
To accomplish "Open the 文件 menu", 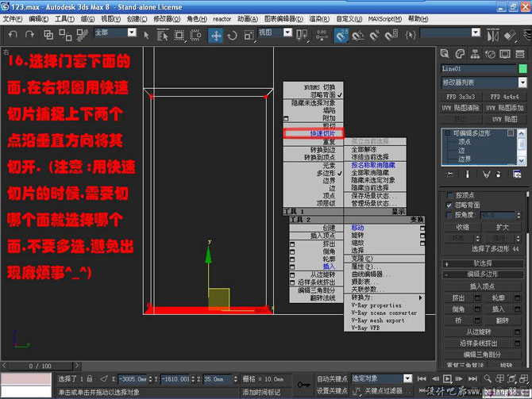I will coord(13,19).
